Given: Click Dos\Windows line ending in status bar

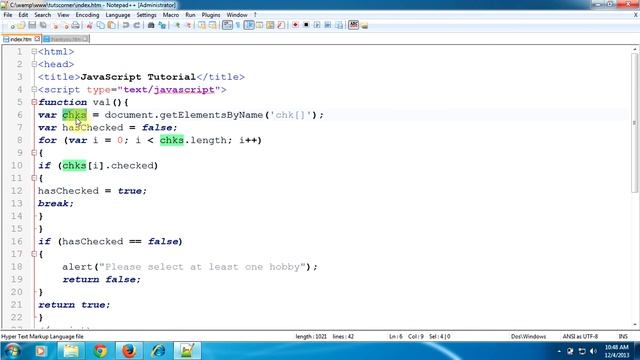Looking at the screenshot, I should (x=528, y=337).
